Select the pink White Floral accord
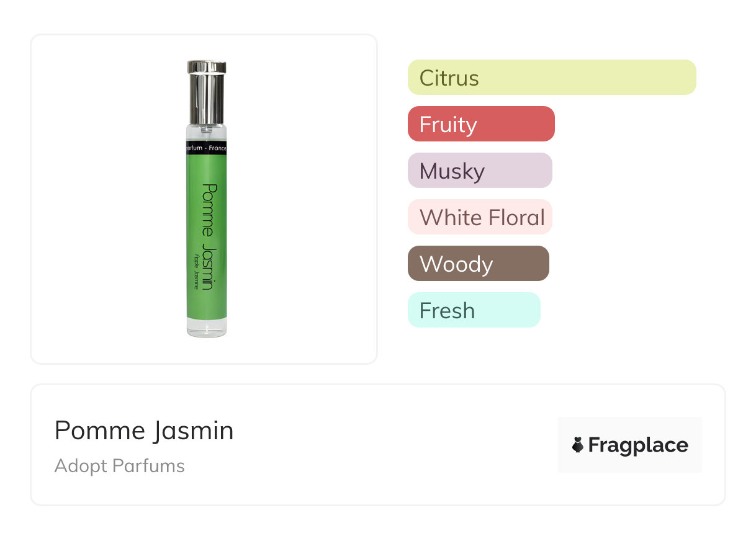 click(480, 217)
